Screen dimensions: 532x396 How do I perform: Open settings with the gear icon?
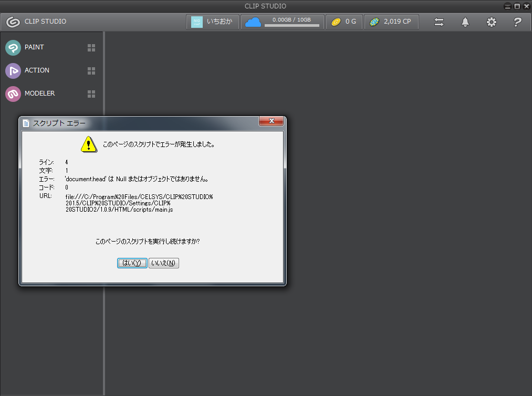point(491,22)
